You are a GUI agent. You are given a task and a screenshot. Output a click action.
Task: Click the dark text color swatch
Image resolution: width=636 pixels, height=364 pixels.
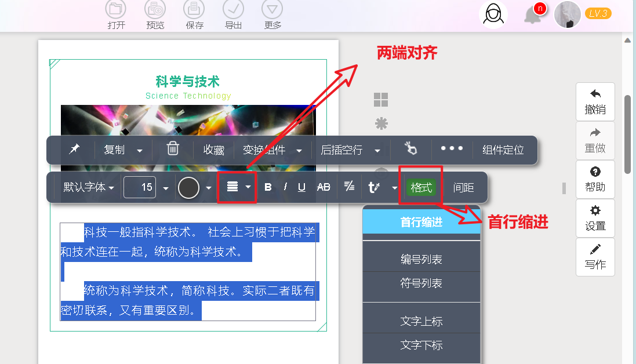[x=188, y=188]
